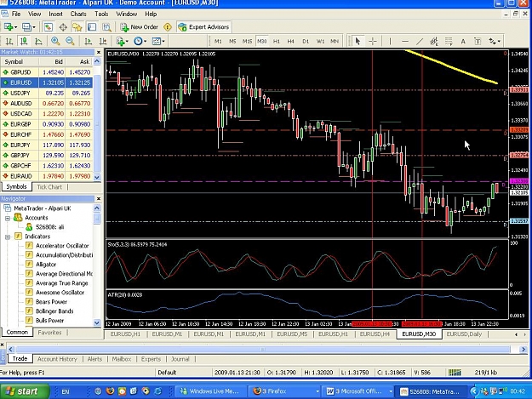Image resolution: width=532 pixels, height=399 pixels.
Task: Switch to EURUSD,H4 chart tab
Action: [375, 334]
